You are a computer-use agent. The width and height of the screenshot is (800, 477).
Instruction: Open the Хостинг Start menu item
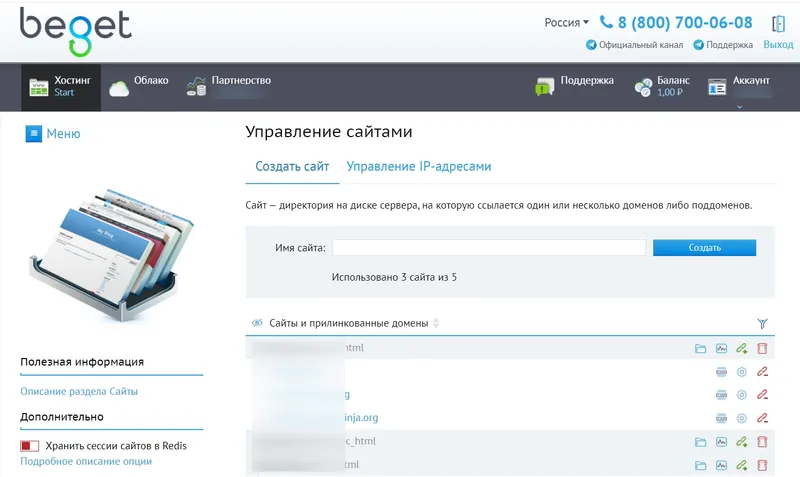[x=61, y=87]
